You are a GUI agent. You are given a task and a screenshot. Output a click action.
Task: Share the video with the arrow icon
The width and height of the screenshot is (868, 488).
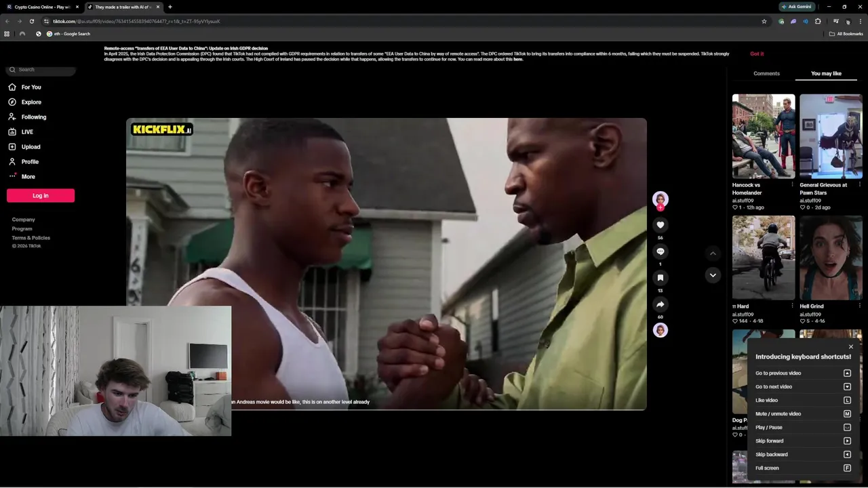(660, 304)
